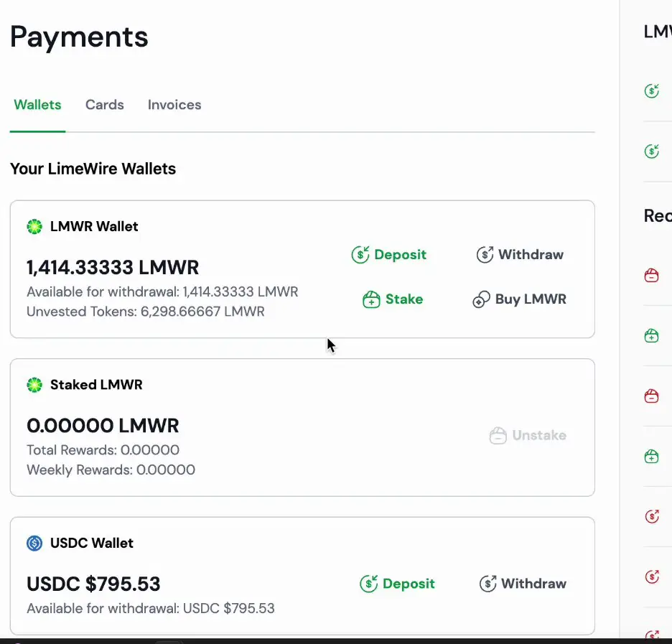The width and height of the screenshot is (672, 644).
Task: Click the 0.00000 LMWR staked balance
Action: (x=103, y=426)
